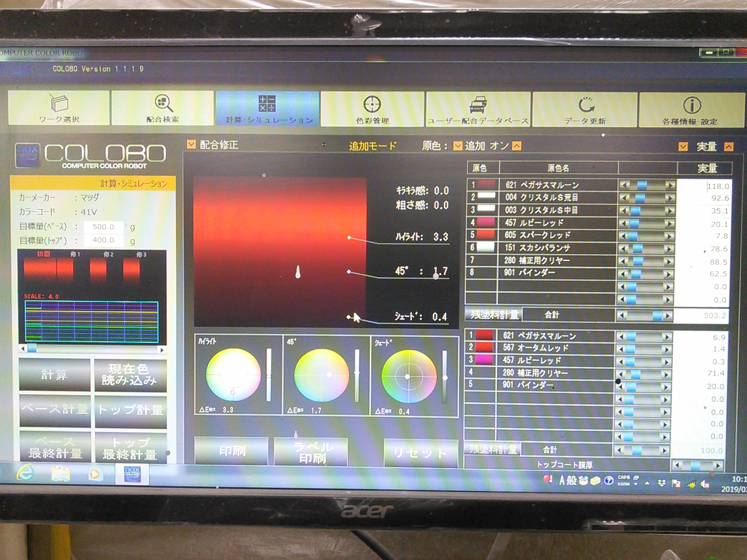Edit the 目標量(ベース) field showing 500.0
Screen dimensions: 747x560
click(103, 227)
